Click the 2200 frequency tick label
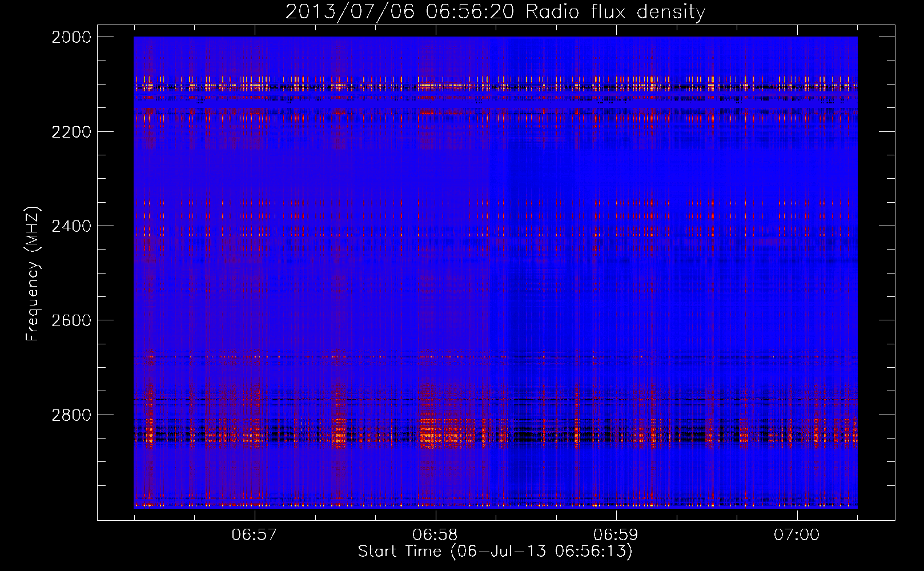This screenshot has width=924, height=571. click(x=71, y=131)
